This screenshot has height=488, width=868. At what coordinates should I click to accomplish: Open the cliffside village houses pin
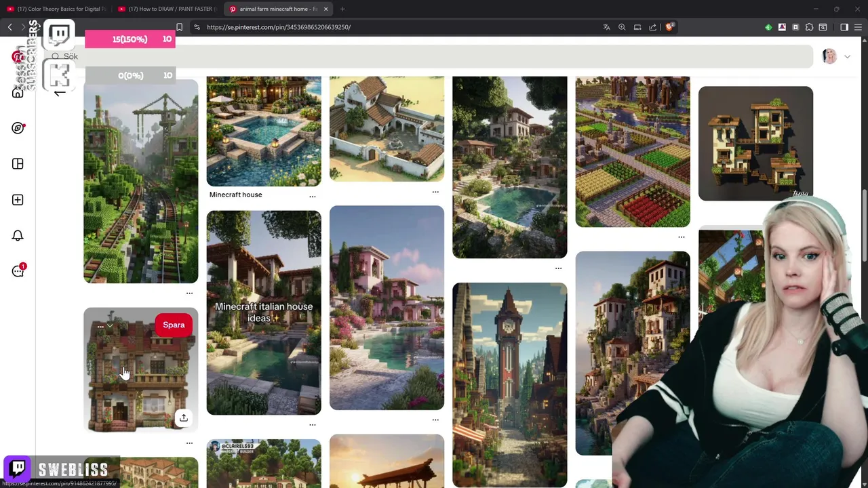(x=633, y=353)
